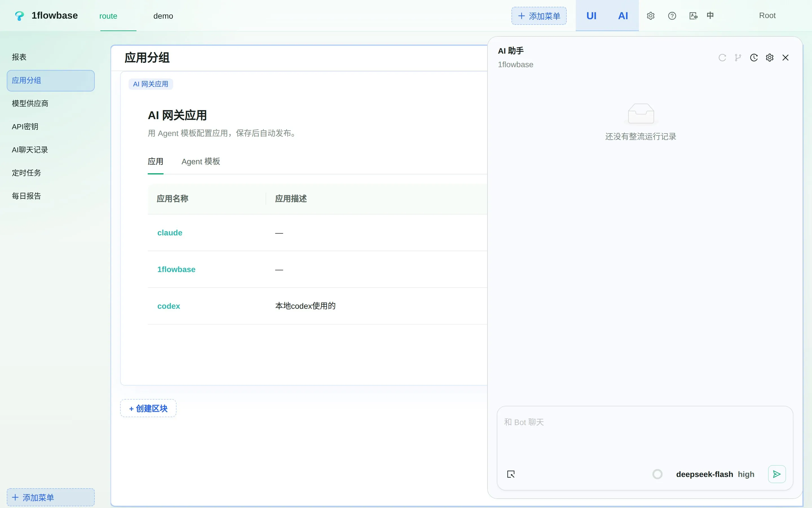Image resolution: width=812 pixels, height=508 pixels.
Task: Change the high reasoning level
Action: pyautogui.click(x=746, y=474)
